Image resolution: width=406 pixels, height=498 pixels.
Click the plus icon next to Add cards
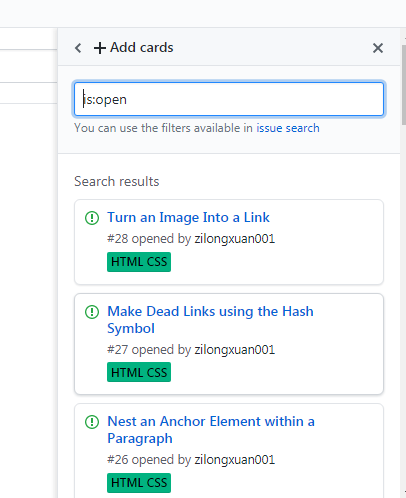[x=100, y=48]
